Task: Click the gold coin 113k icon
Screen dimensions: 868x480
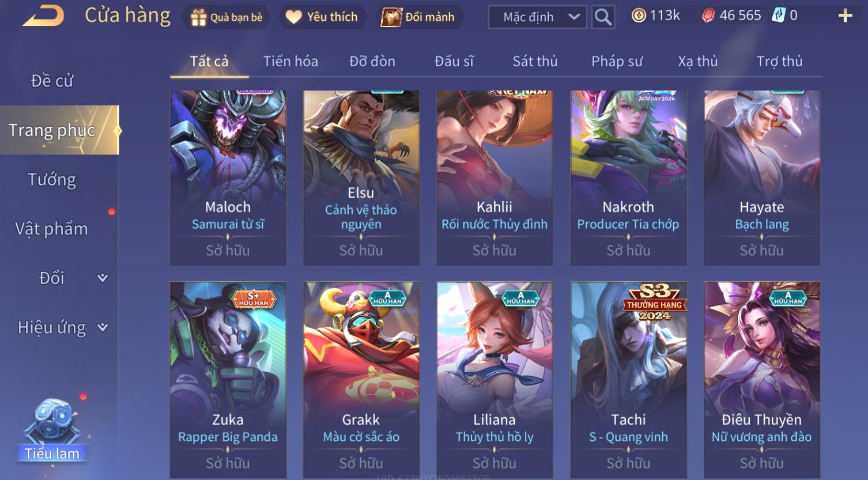Action: 639,16
